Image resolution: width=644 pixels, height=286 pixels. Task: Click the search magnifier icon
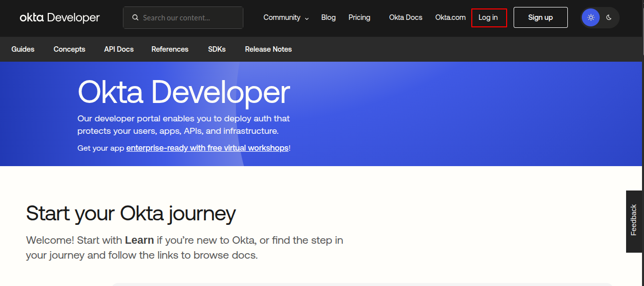pos(135,17)
